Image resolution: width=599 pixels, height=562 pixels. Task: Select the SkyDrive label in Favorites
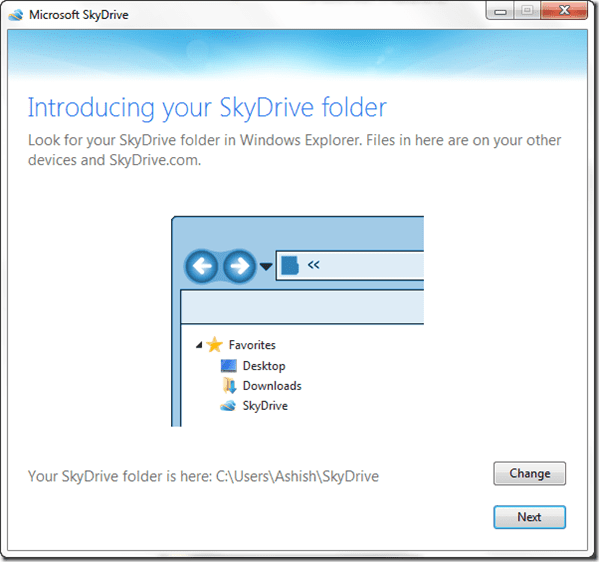[265, 406]
